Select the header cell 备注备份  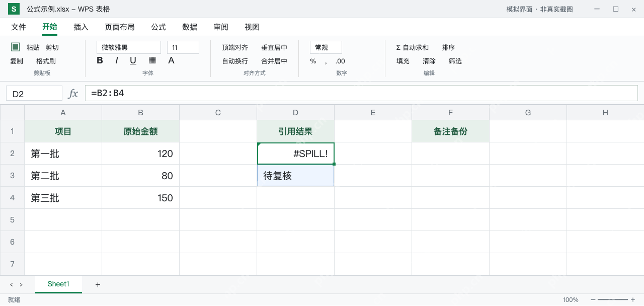click(x=451, y=131)
